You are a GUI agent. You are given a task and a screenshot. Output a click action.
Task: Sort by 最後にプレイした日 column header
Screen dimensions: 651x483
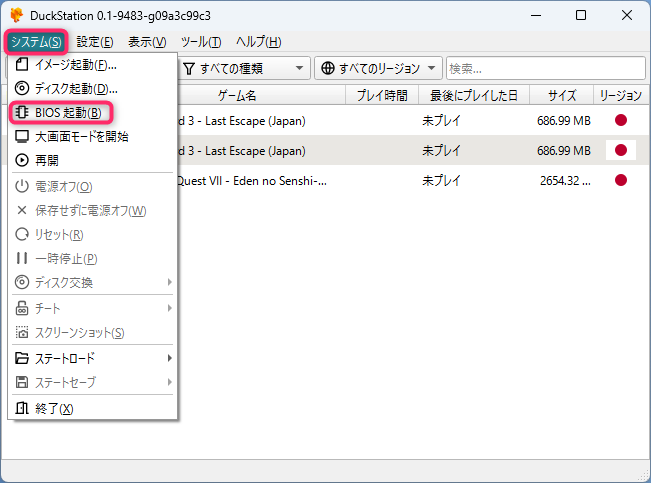(473, 95)
